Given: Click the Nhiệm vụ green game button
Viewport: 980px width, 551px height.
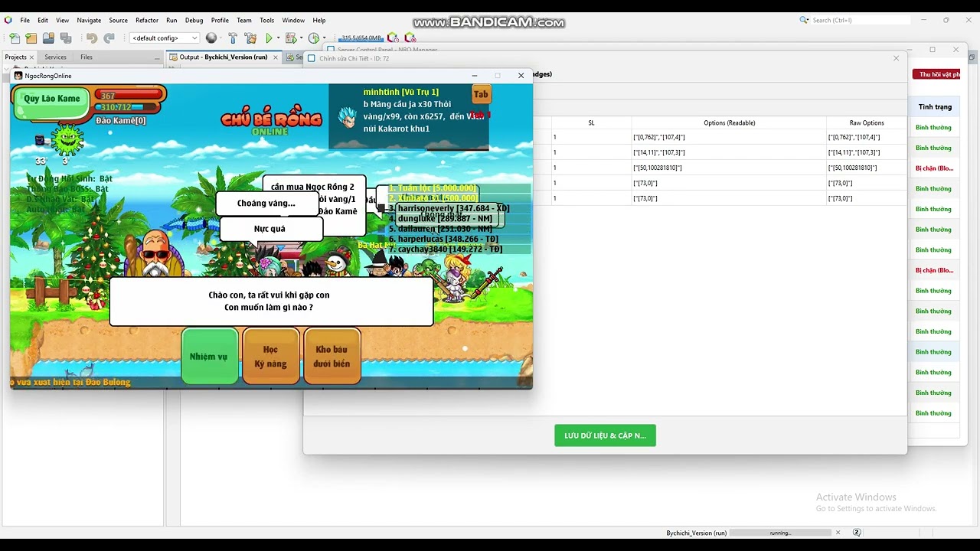Looking at the screenshot, I should pyautogui.click(x=209, y=357).
